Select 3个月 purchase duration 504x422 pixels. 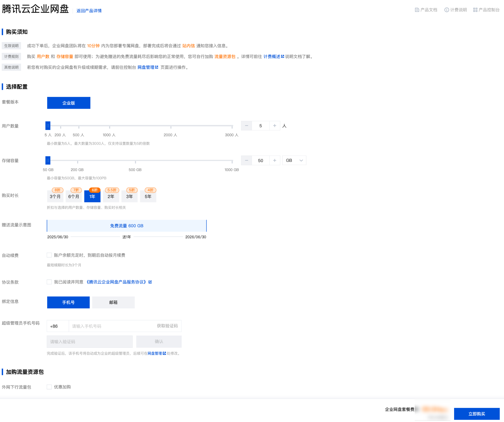point(55,196)
